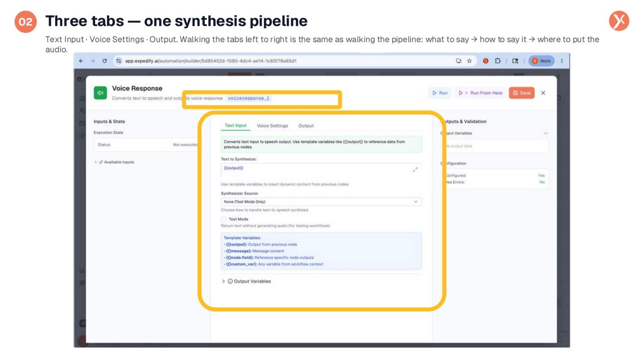This screenshot has width=644, height=362.
Task: Switch to the Text Input tab
Action: coord(235,125)
